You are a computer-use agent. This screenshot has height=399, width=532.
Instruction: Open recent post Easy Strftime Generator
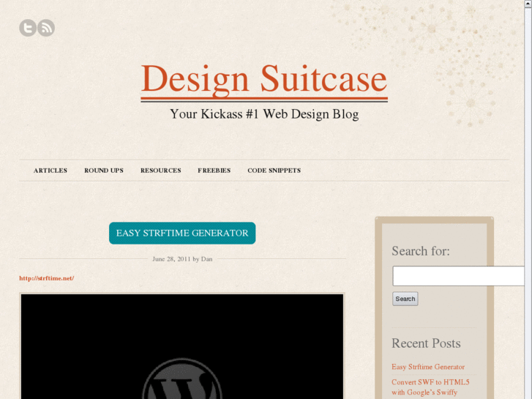tap(428, 367)
